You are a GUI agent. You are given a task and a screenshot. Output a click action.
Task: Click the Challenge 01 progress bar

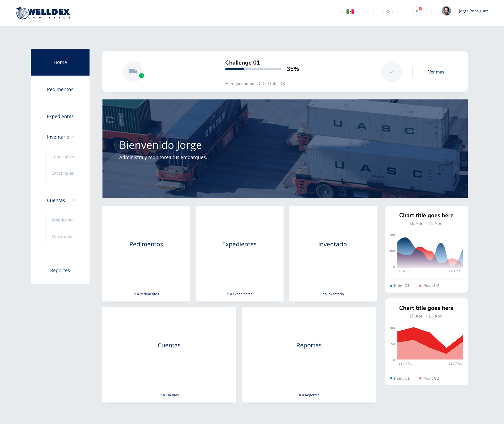coord(253,69)
